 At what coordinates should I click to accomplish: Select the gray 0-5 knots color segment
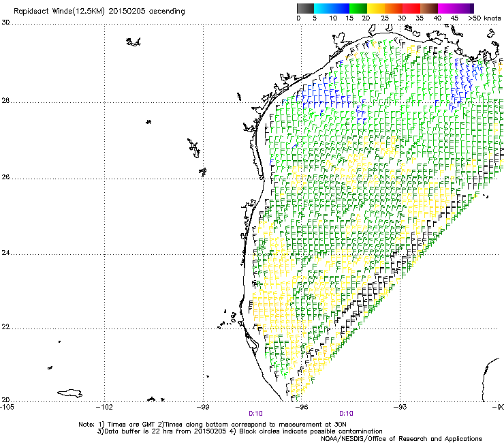tap(305, 8)
